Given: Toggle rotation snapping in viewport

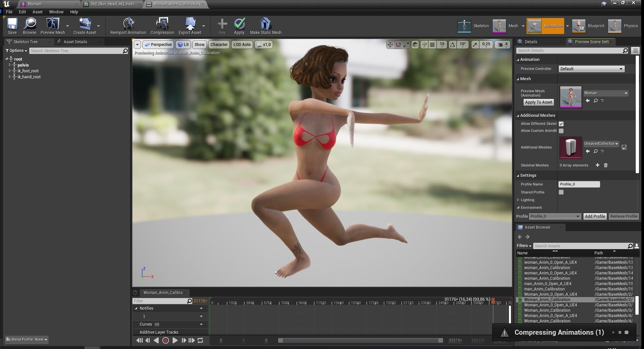Looking at the screenshot, I should 452,45.
